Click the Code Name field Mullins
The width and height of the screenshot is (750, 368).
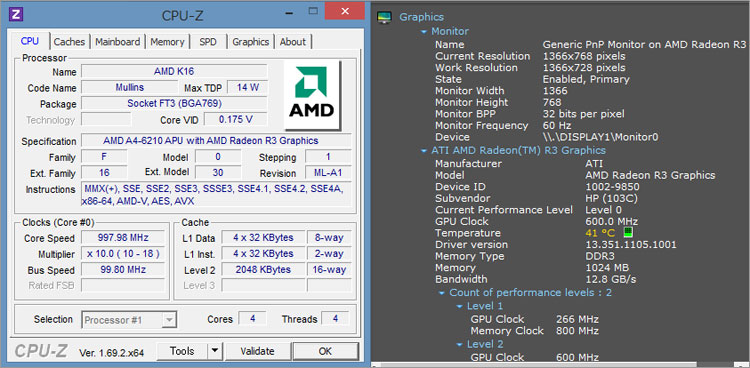130,88
